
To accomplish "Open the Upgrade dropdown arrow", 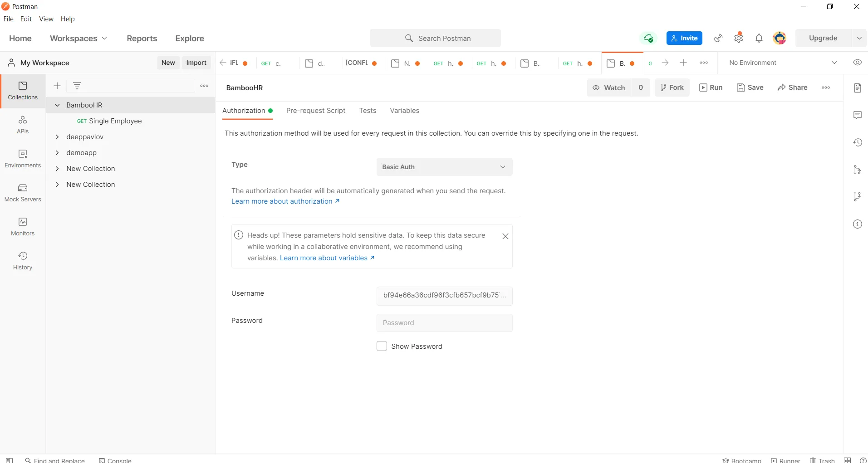I will click(859, 38).
